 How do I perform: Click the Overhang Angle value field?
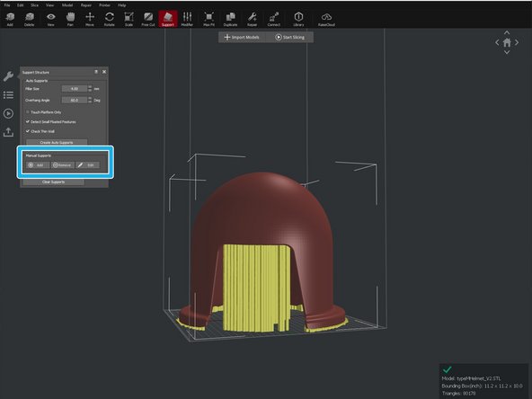(x=75, y=100)
